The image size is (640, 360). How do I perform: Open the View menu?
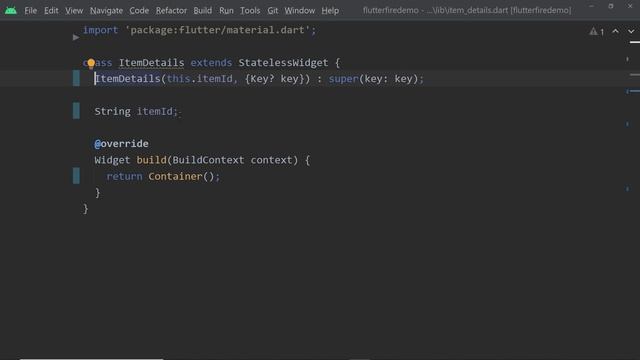coord(74,10)
